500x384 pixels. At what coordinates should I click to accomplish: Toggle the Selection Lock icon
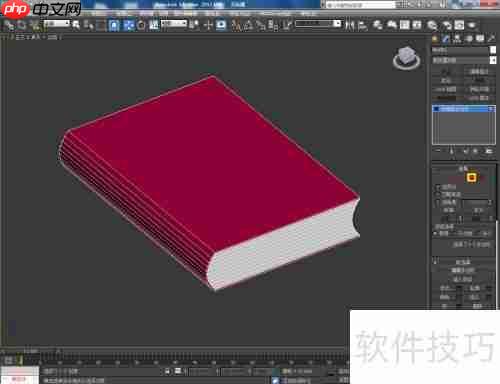[168, 371]
